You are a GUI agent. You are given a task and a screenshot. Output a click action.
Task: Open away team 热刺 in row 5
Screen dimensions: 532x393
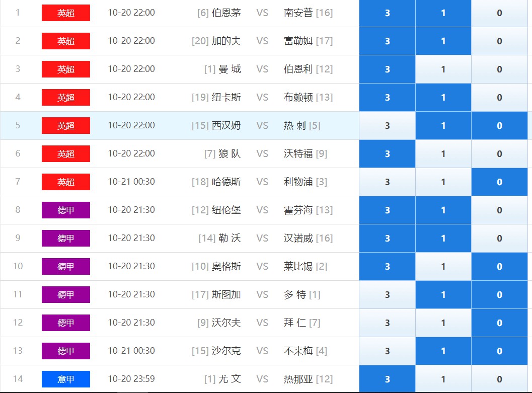pyautogui.click(x=295, y=125)
